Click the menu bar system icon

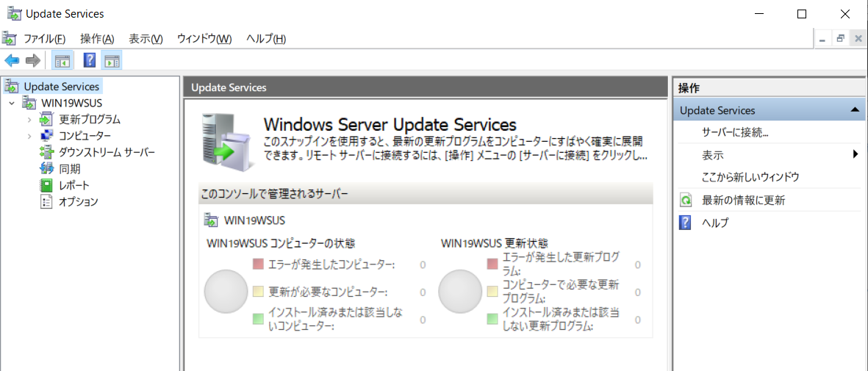coord(9,39)
